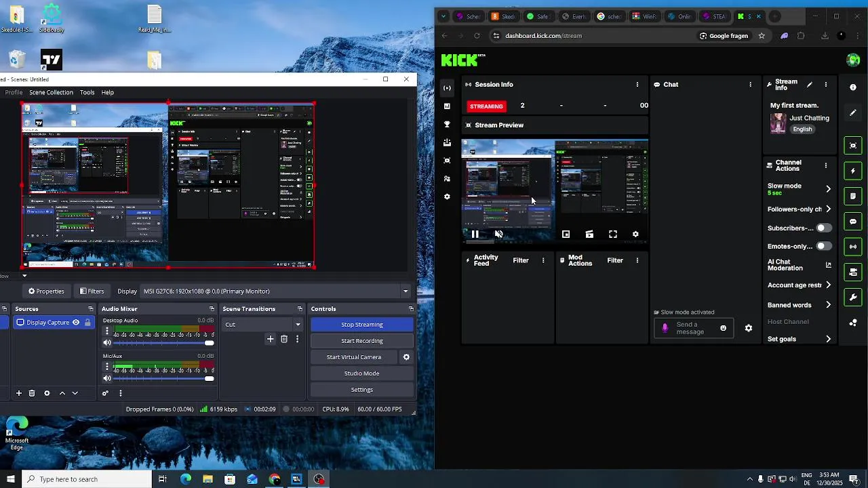Open OBS Settings from Controls
The height and width of the screenshot is (488, 868).
pyautogui.click(x=362, y=390)
